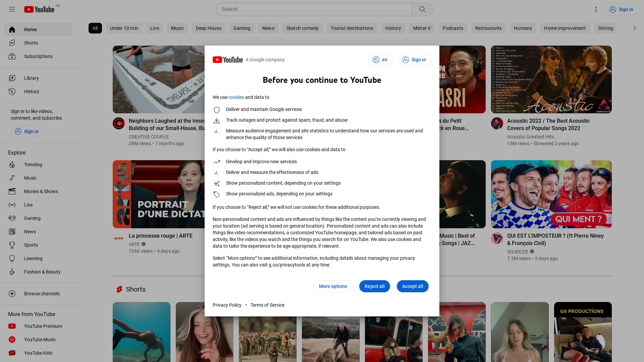The height and width of the screenshot is (362, 644).
Task: Click Acoustic Greatest Hits channel avatar
Action: point(497,123)
